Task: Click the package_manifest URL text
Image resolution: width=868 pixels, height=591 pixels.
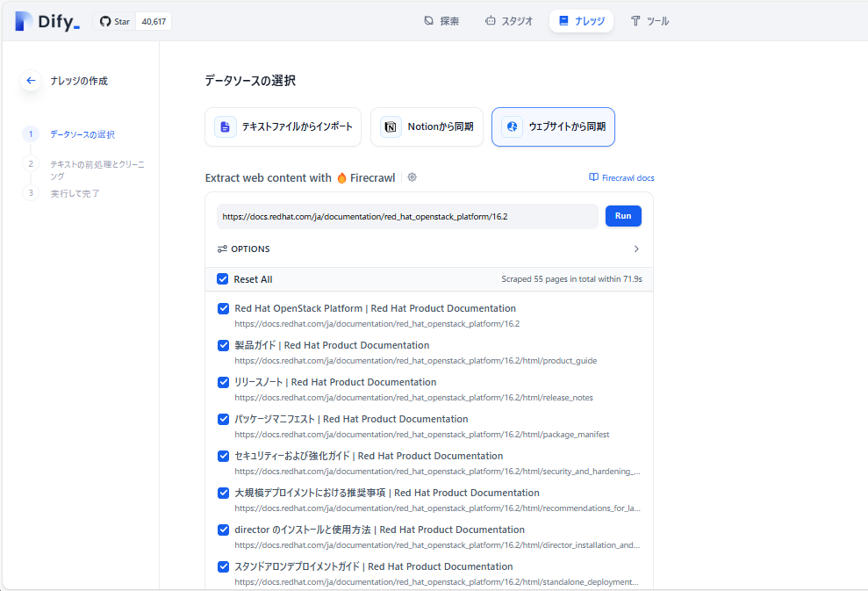Action: [422, 435]
